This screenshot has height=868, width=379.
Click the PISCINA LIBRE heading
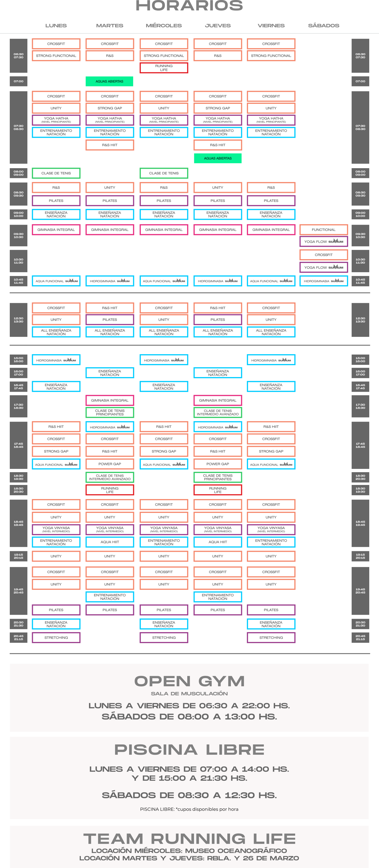pos(189,749)
